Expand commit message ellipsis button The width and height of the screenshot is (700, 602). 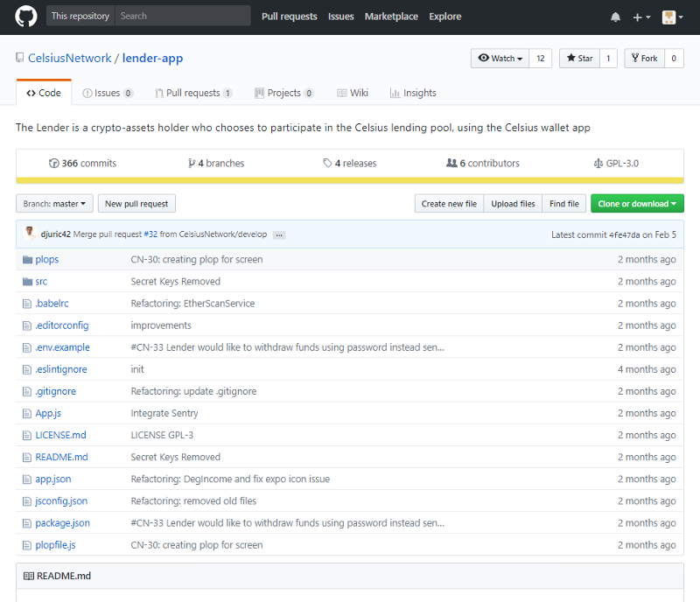279,234
